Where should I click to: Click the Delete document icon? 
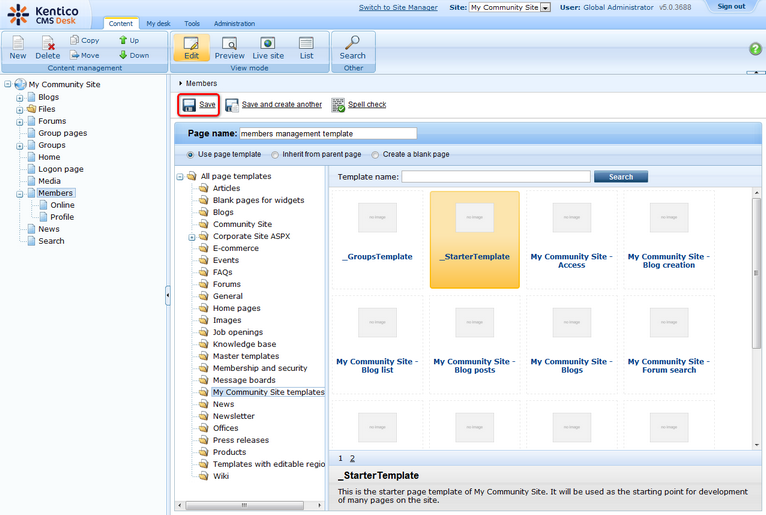(48, 43)
